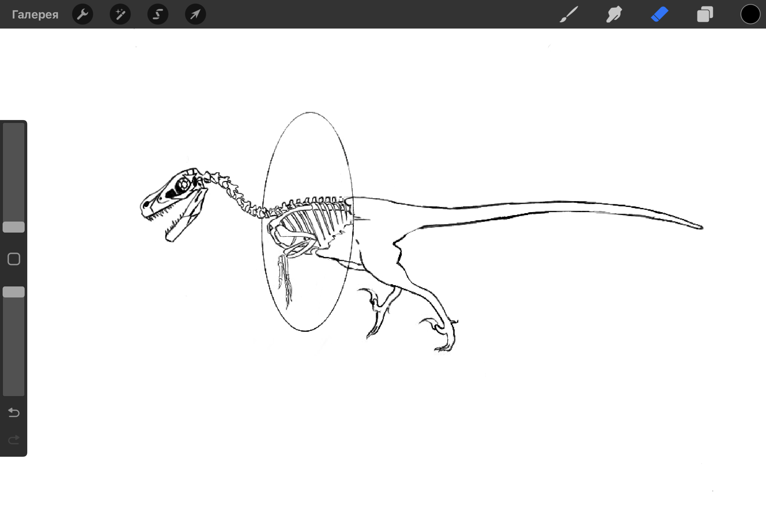Undo the last action
The width and height of the screenshot is (766, 532).
14,413
